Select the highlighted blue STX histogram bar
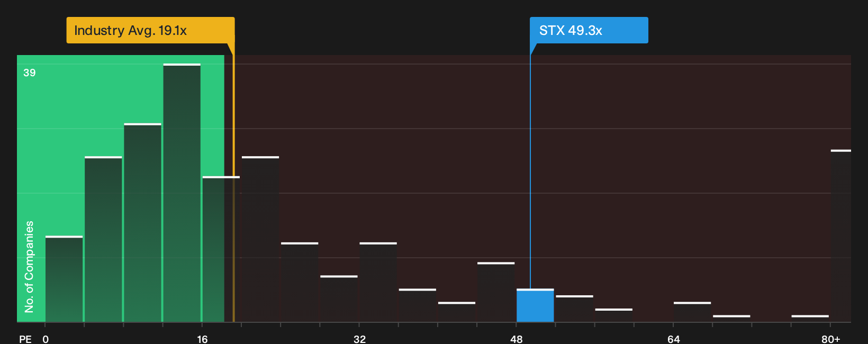Image resolution: width=868 pixels, height=344 pixels. [x=535, y=305]
